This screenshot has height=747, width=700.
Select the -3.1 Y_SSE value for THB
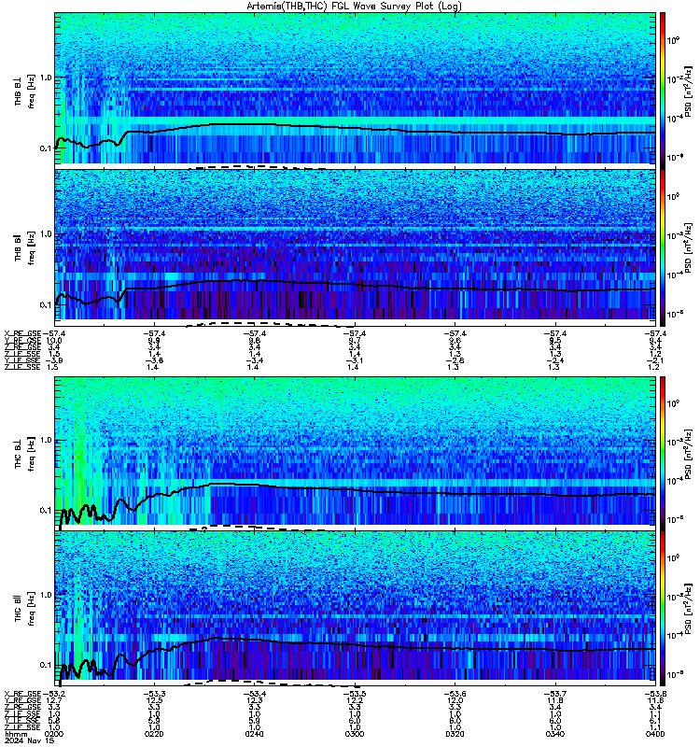coord(355,360)
